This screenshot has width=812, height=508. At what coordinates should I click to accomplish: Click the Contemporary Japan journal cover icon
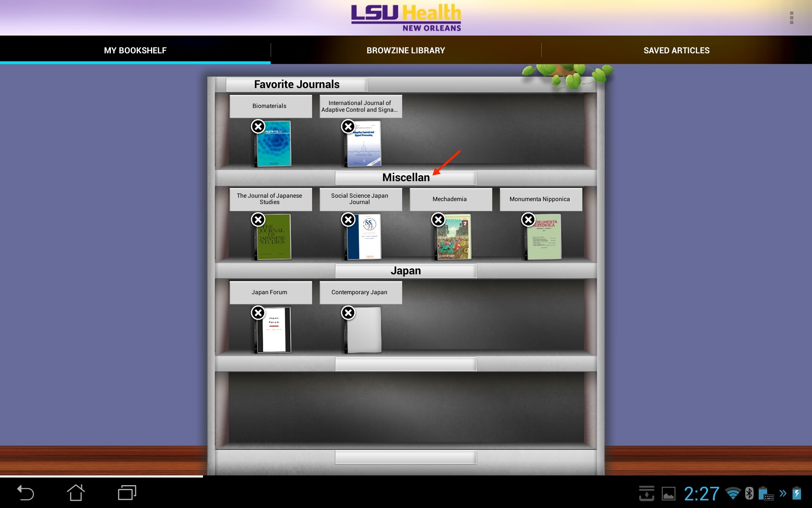click(362, 331)
